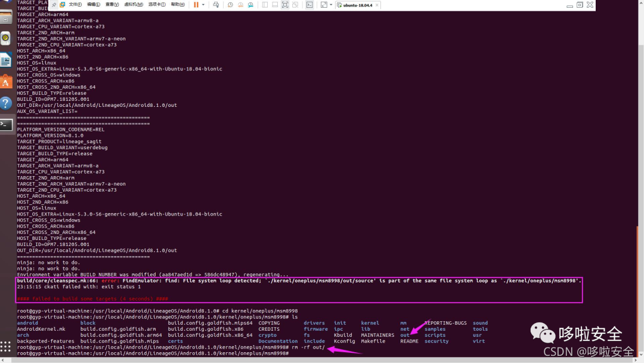Click the 'sound' directory name
Viewport: 644px width, 363px height.
point(480,323)
